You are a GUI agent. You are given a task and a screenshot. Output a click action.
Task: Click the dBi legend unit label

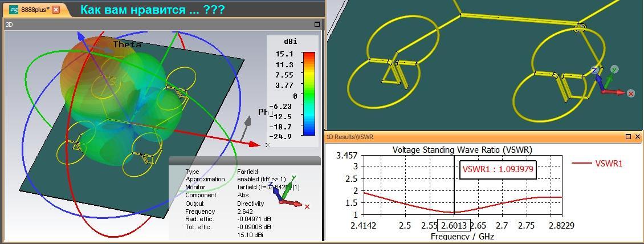290,42
